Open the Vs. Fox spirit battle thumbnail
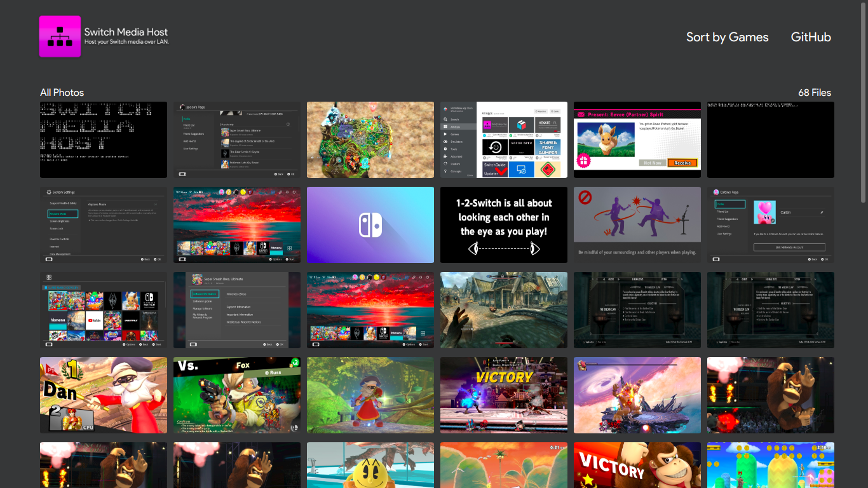Screen dimensions: 868x488 (x=237, y=395)
